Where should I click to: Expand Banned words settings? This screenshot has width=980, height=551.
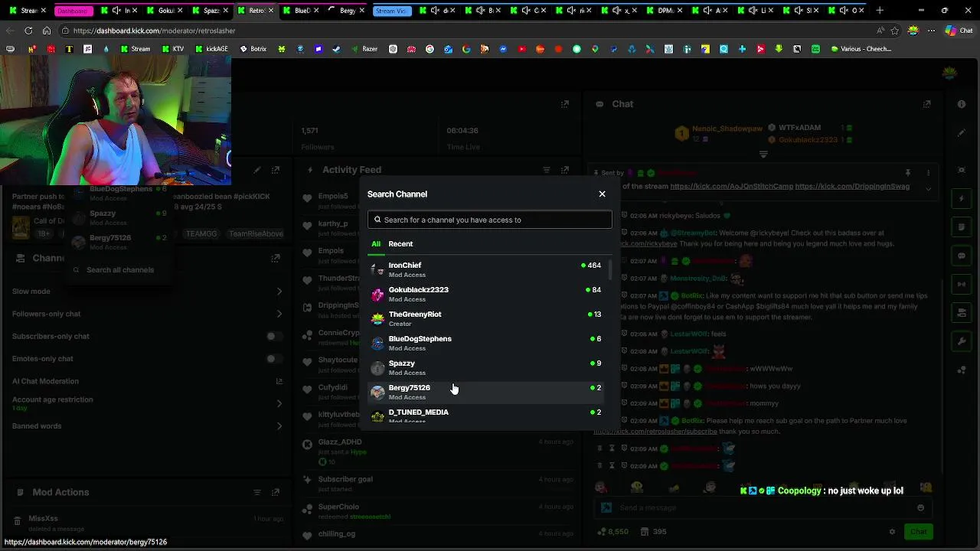pos(279,426)
